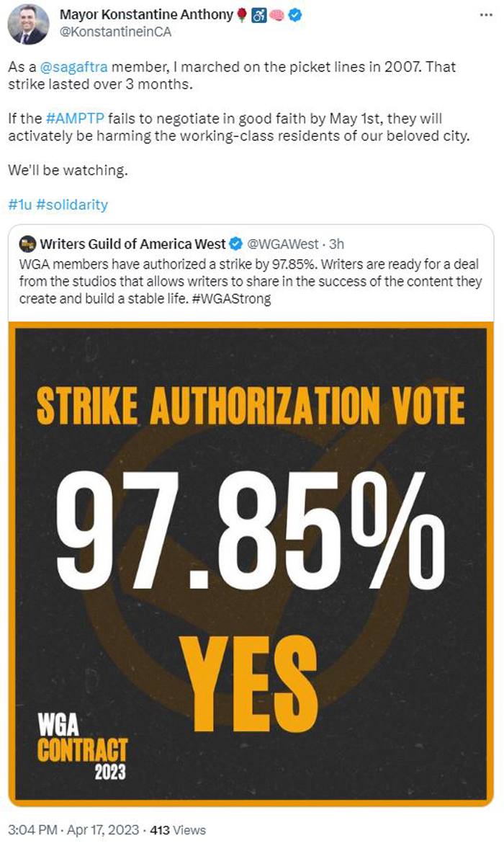Open the #solidarity hashtag
This screenshot has height=846, width=504.
[72, 205]
